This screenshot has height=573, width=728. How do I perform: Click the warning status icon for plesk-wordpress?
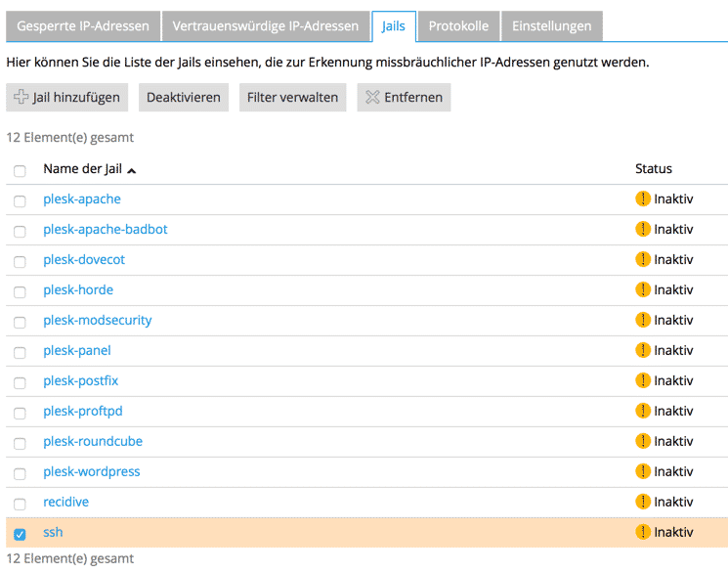pyautogui.click(x=642, y=471)
